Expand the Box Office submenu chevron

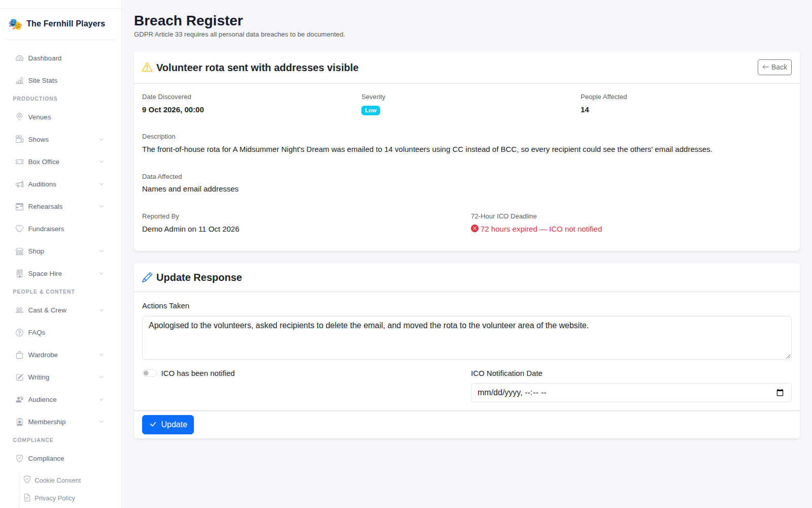(101, 162)
